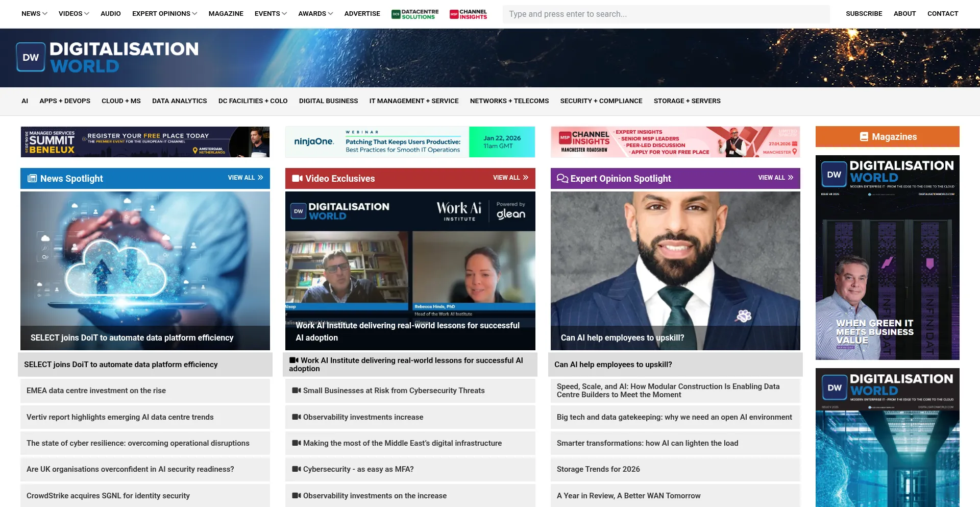Click the News Spotlight newspaper icon
980x507 pixels.
tap(32, 178)
